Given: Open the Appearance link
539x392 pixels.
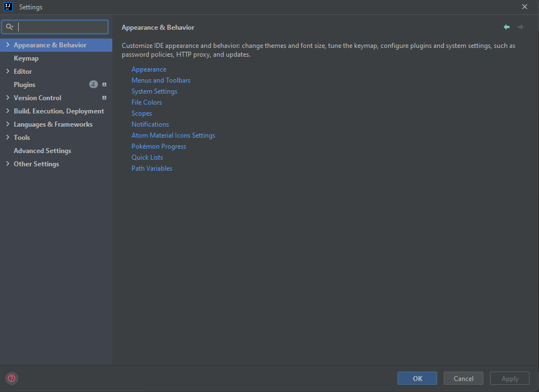Looking at the screenshot, I should click(x=149, y=69).
